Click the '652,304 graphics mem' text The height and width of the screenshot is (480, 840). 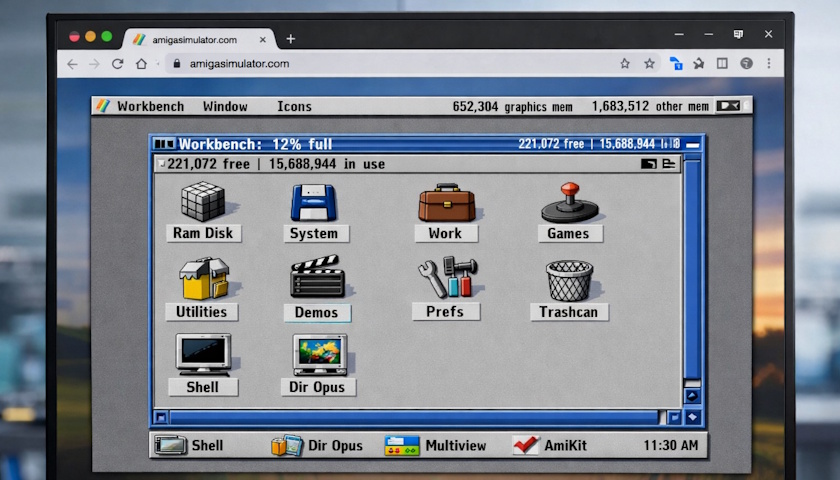[512, 107]
